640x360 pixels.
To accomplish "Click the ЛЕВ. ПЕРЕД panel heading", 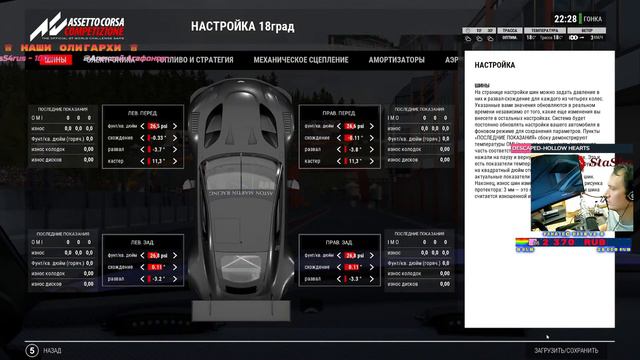I will (x=142, y=113).
